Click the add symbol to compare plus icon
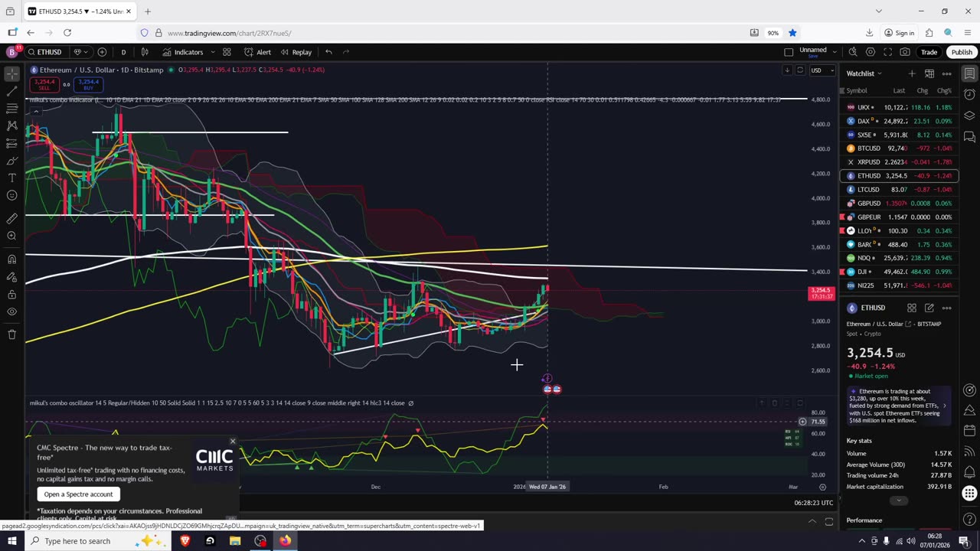Image resolution: width=980 pixels, height=551 pixels. 102,52
